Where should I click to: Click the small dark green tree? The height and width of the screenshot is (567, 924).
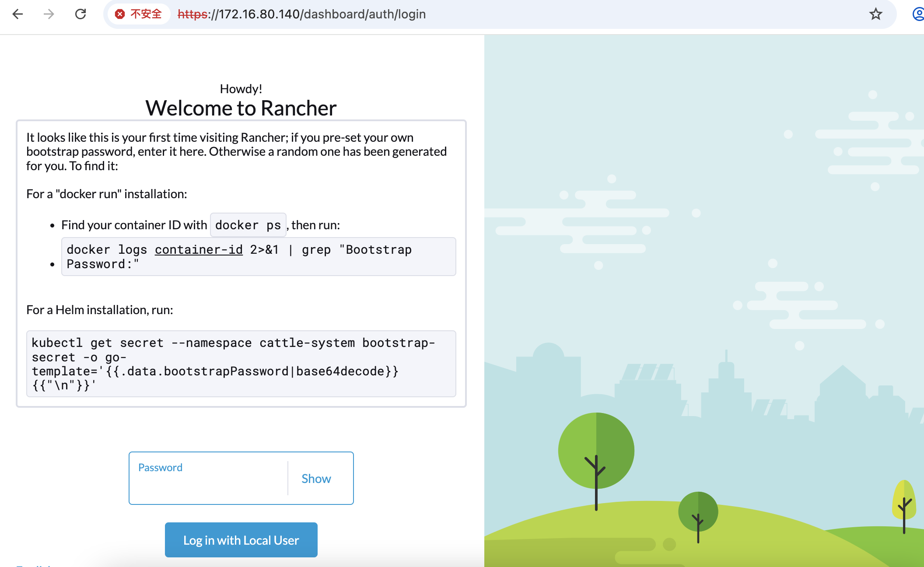point(698,511)
